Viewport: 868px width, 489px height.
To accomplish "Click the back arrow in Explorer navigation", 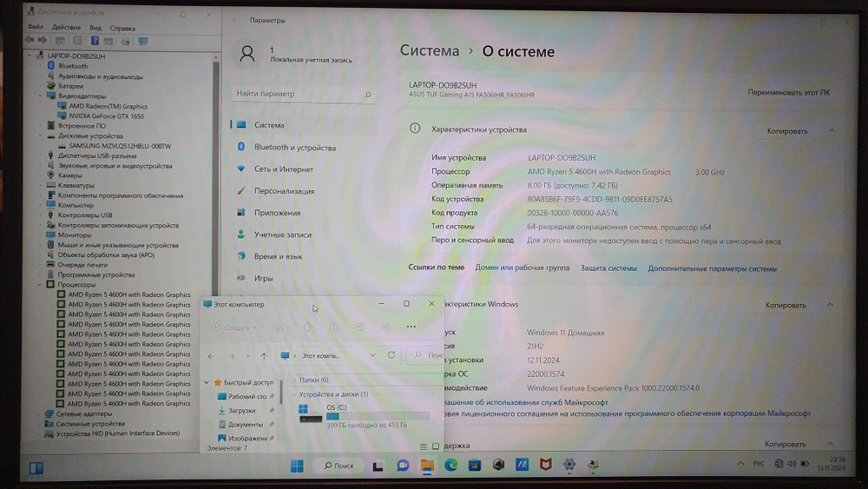I will pyautogui.click(x=211, y=356).
